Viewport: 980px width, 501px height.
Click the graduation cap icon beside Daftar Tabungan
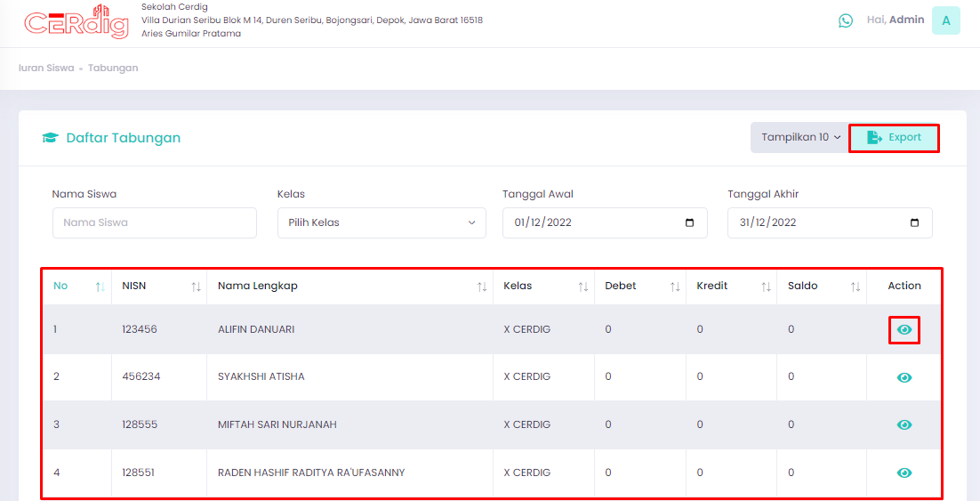[x=50, y=138]
